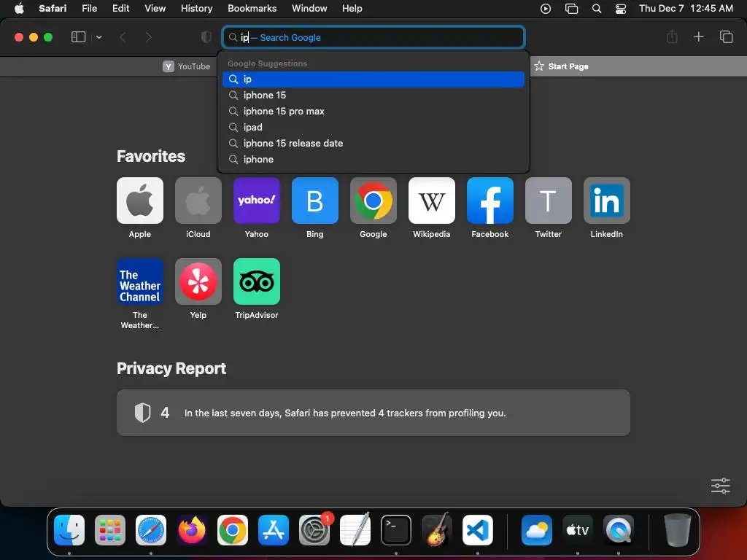Open the TripAdvisor favorite
747x560 pixels.
click(x=257, y=281)
